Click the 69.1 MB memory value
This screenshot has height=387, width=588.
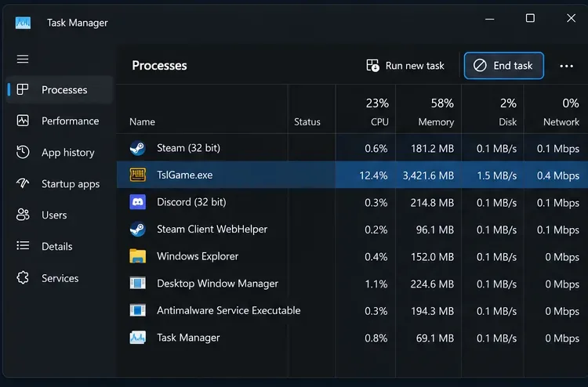[435, 338]
